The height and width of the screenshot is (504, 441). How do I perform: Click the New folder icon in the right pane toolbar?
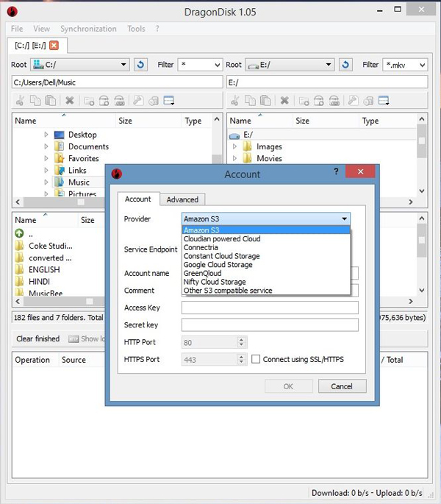click(304, 101)
